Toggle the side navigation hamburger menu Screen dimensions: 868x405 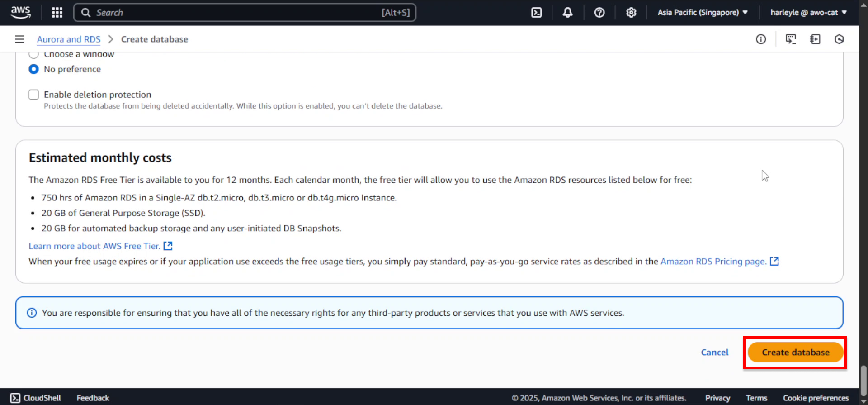pyautogui.click(x=19, y=39)
